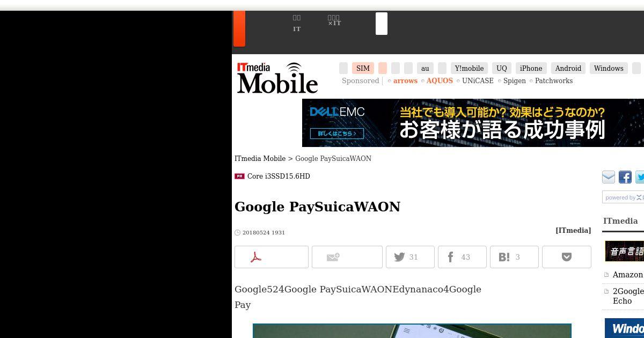Screen dimensions: 644x338
Task: Save the article to Pocket
Action: pyautogui.click(x=567, y=257)
